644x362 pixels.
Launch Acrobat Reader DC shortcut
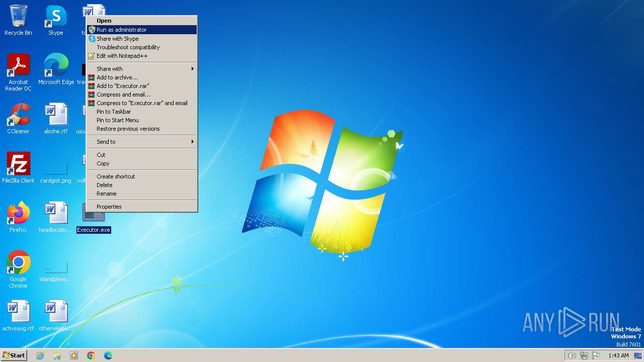(x=18, y=72)
